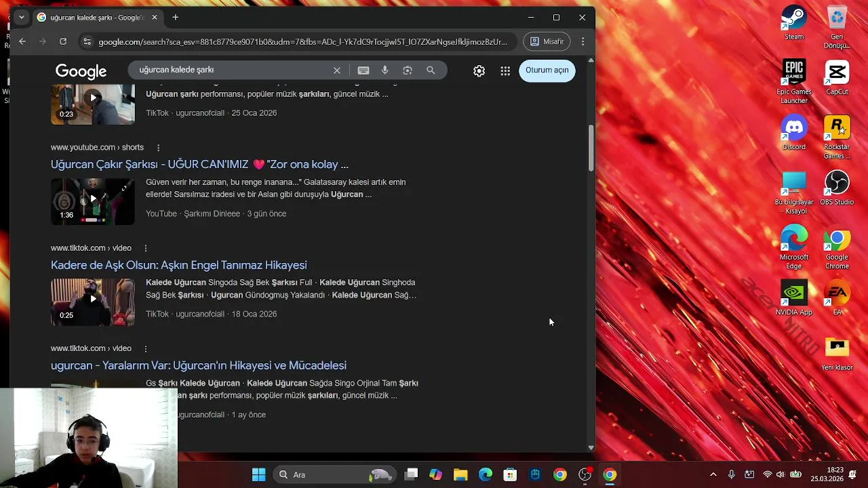The height and width of the screenshot is (488, 868).
Task: Open more options for ugurcan Yaralarım Var result
Action: (x=145, y=348)
